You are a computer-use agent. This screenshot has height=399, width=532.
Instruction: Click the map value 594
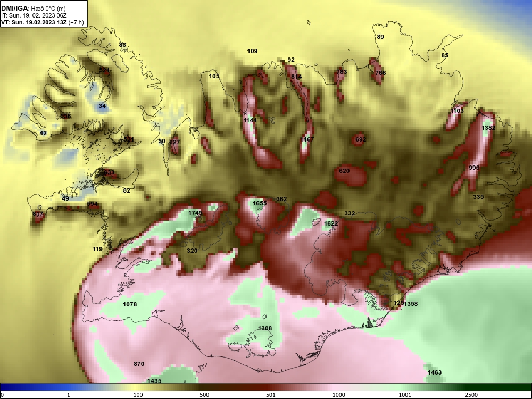click(x=92, y=204)
